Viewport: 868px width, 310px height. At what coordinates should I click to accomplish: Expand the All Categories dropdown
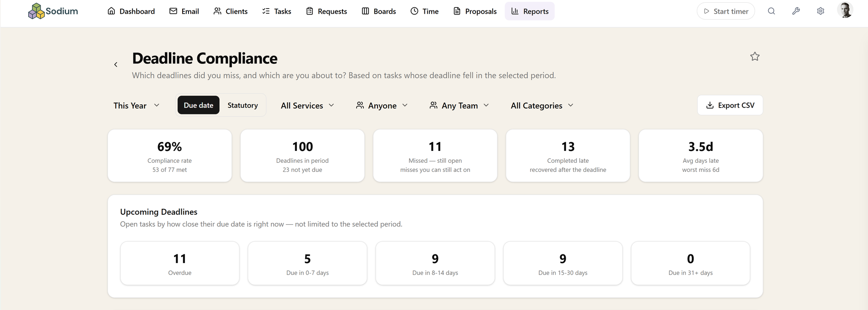pyautogui.click(x=542, y=105)
